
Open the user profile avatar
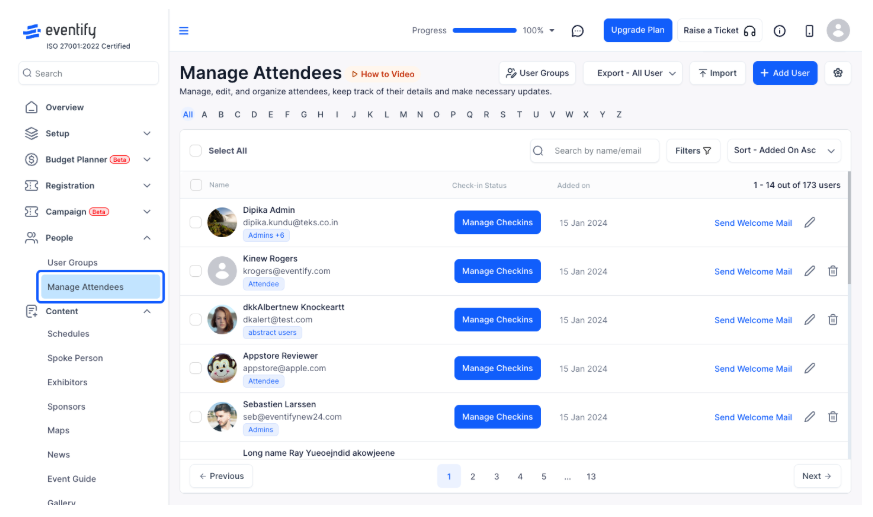pyautogui.click(x=838, y=30)
